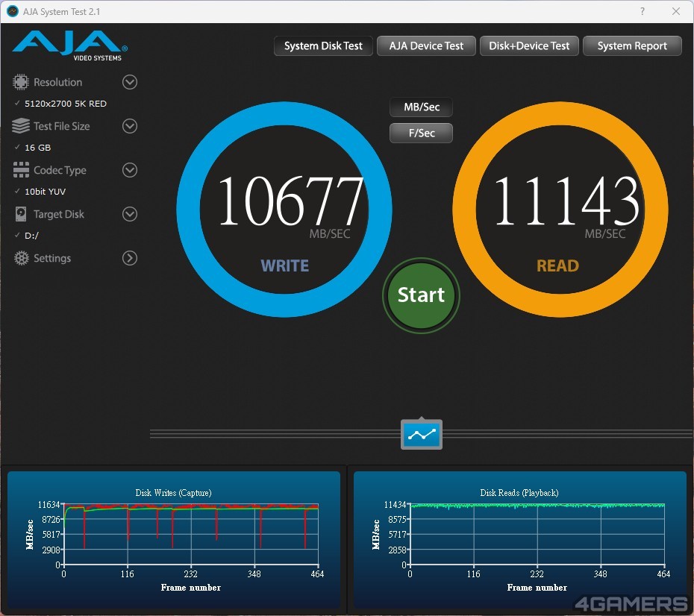Click the Resolution label
Screen dimensions: 694x616
point(58,82)
